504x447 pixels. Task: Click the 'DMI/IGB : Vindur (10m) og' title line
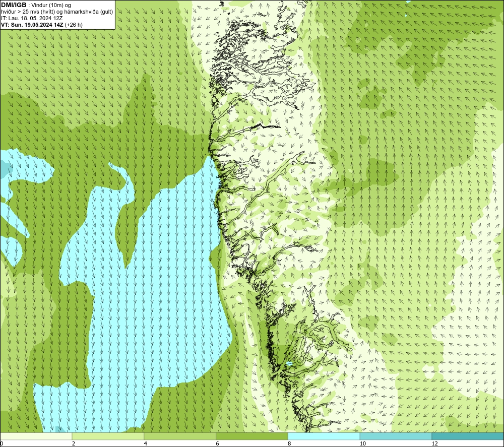coord(36,5)
